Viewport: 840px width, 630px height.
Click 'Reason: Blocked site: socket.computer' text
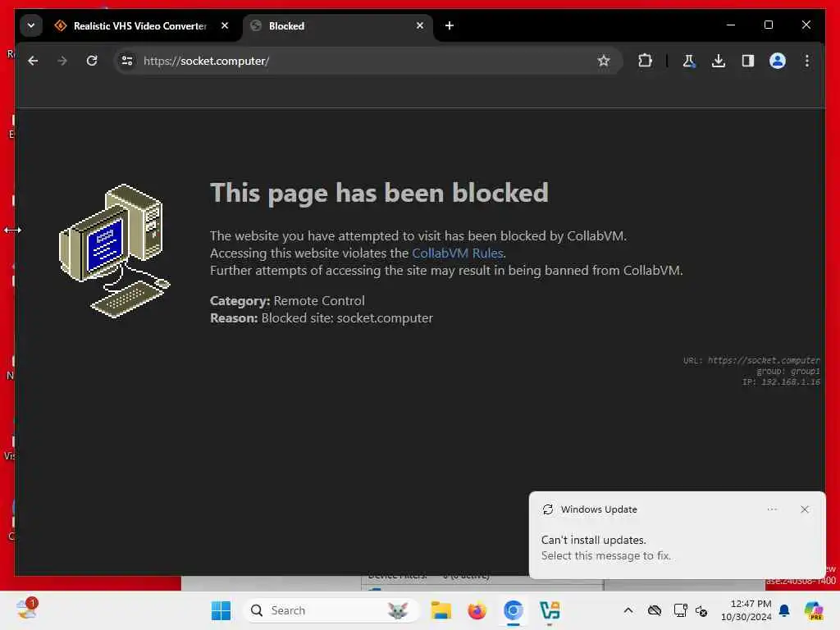[x=322, y=318]
